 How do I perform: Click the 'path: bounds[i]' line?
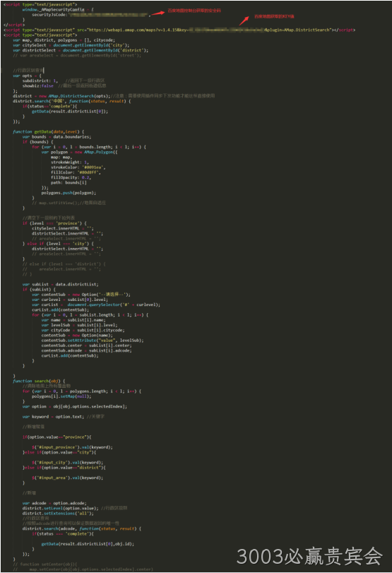pyautogui.click(x=69, y=183)
